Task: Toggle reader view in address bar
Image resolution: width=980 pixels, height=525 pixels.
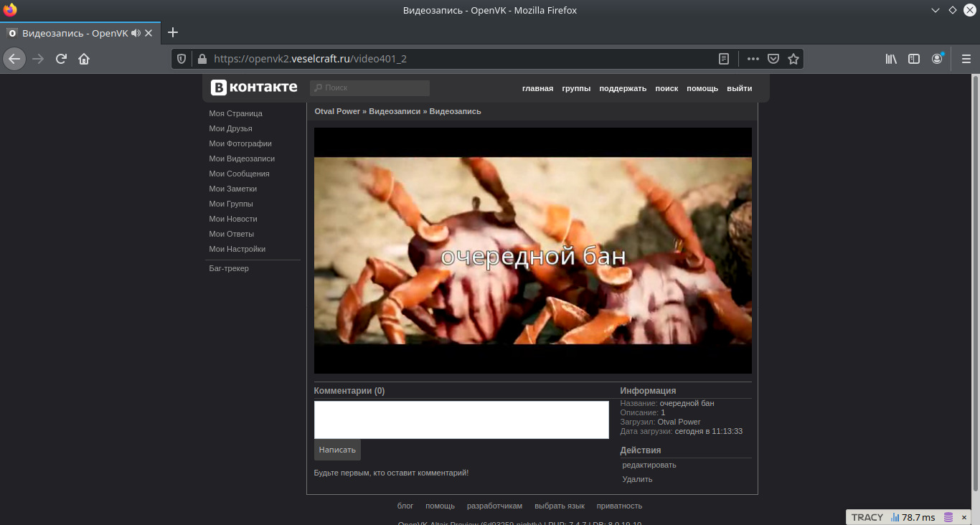Action: 725,59
